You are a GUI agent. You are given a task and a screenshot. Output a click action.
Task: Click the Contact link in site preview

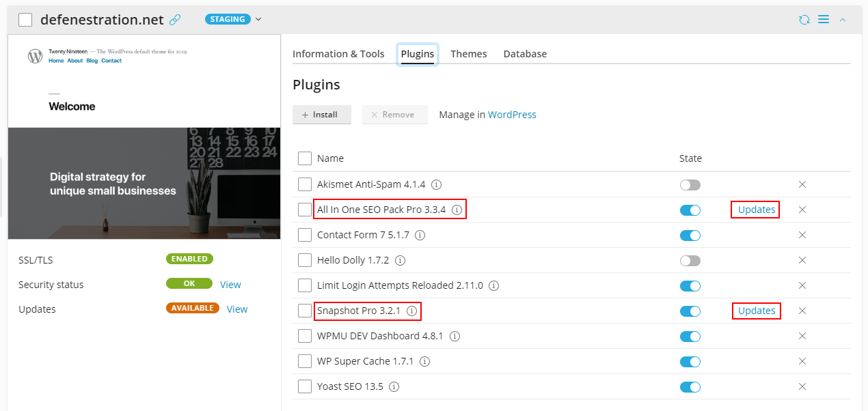111,61
